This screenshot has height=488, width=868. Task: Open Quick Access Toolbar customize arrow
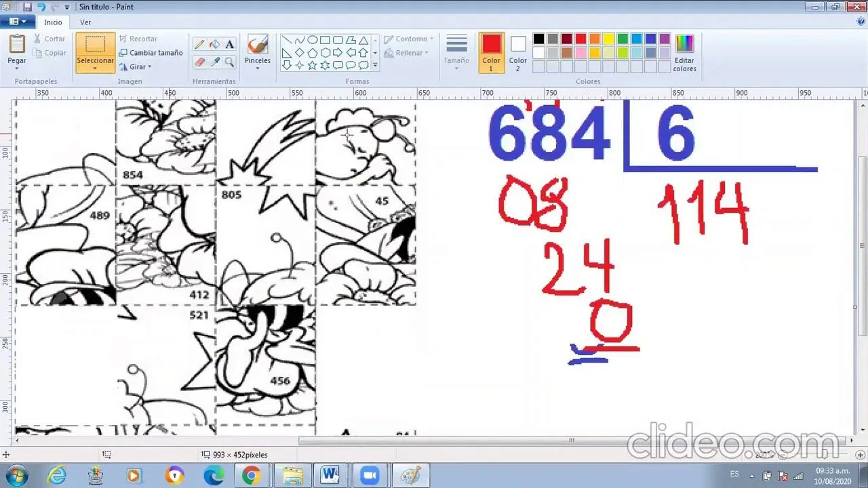[66, 7]
